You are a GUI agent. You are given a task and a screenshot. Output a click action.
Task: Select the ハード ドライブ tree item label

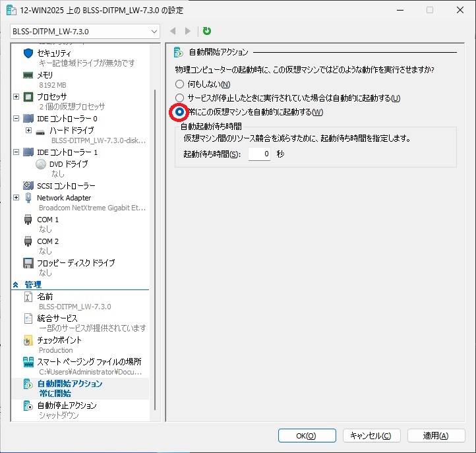[x=72, y=131]
